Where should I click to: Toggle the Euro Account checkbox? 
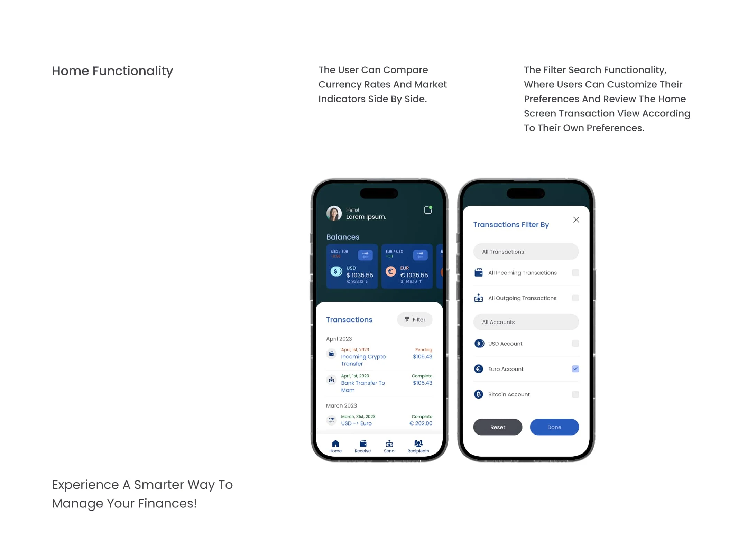(x=575, y=369)
